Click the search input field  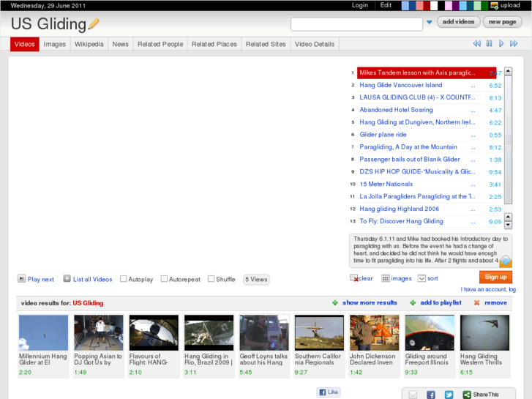[x=356, y=24]
